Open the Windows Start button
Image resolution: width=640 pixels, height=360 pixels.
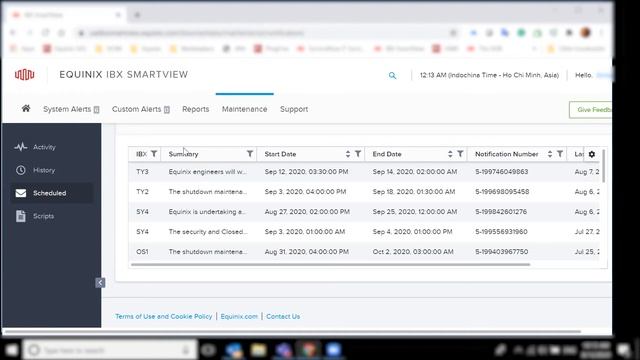[x=11, y=350]
